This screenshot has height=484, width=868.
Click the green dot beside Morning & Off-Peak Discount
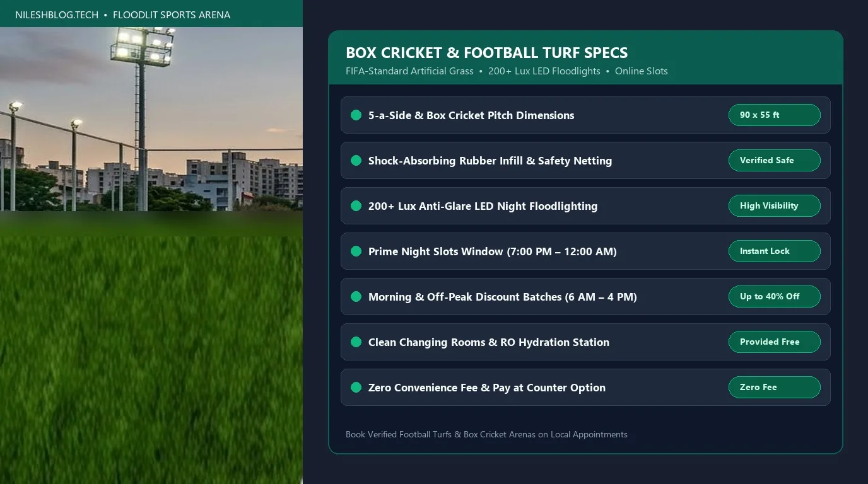tap(356, 297)
